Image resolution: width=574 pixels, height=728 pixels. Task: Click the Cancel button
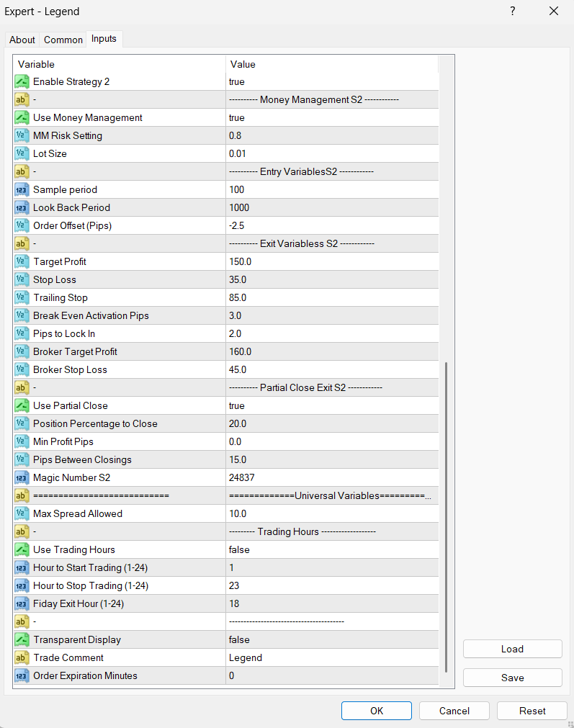454,711
